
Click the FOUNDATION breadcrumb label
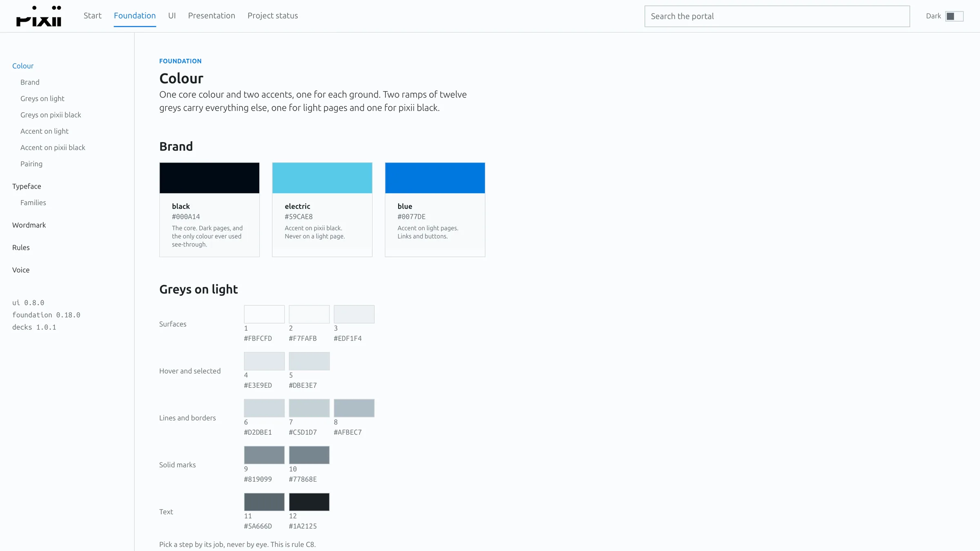[180, 61]
